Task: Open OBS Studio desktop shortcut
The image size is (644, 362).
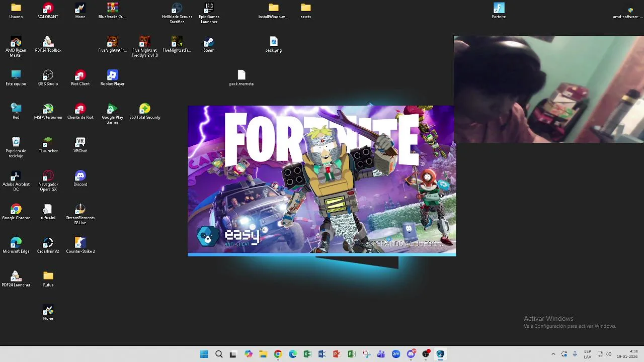Action: click(48, 78)
